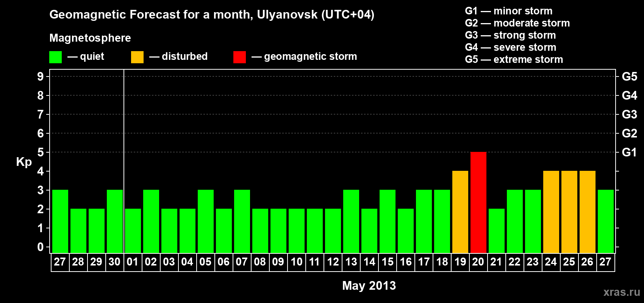The width and height of the screenshot is (644, 303).
Task: Click the green bar for May 17
Action: tap(424, 222)
